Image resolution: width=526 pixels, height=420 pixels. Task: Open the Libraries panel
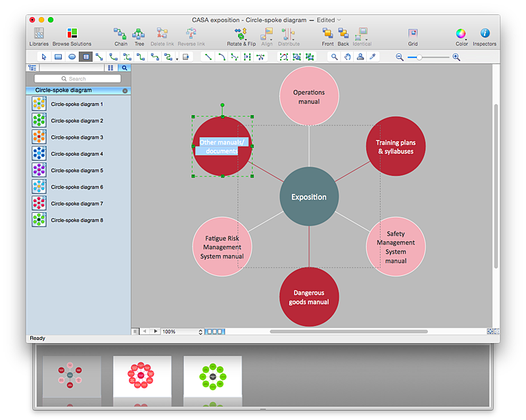pyautogui.click(x=37, y=33)
